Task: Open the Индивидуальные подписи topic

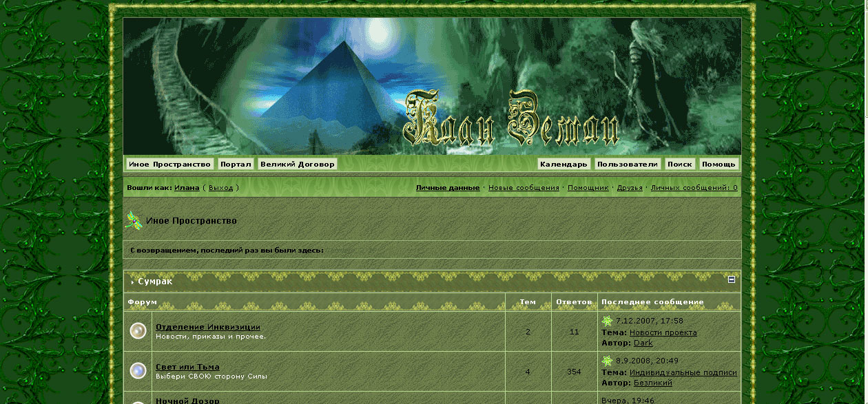Action: tap(683, 371)
